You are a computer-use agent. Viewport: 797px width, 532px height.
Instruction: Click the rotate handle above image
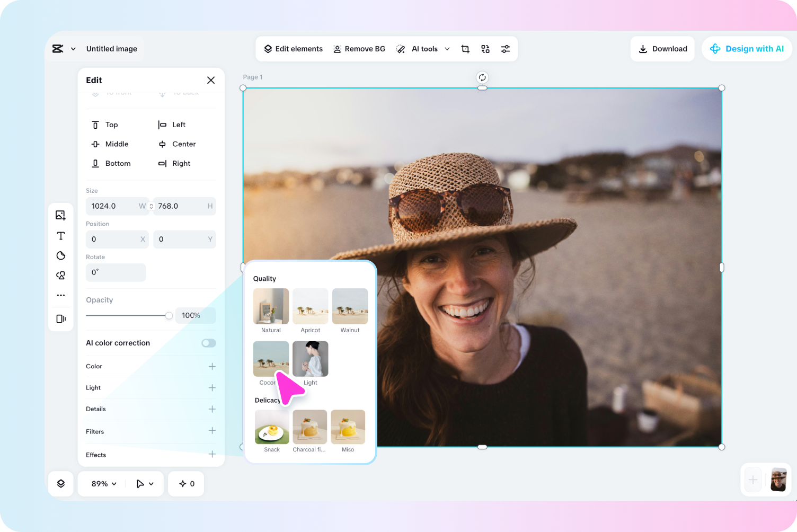[x=482, y=77]
